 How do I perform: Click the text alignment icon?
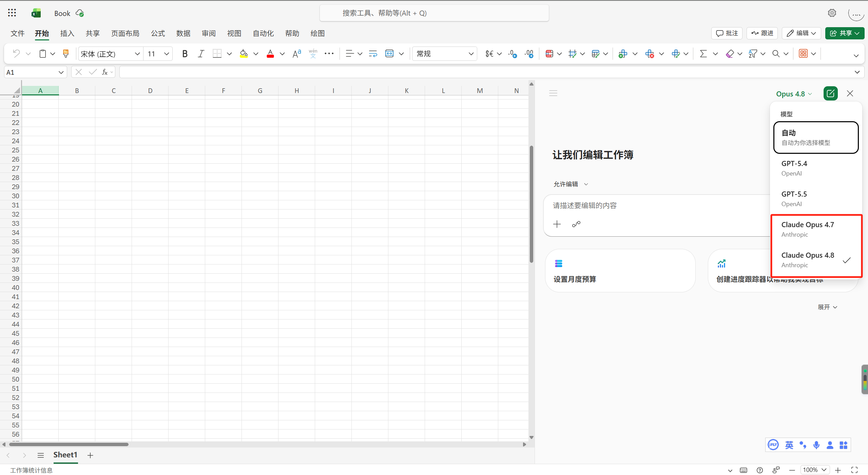(349, 54)
